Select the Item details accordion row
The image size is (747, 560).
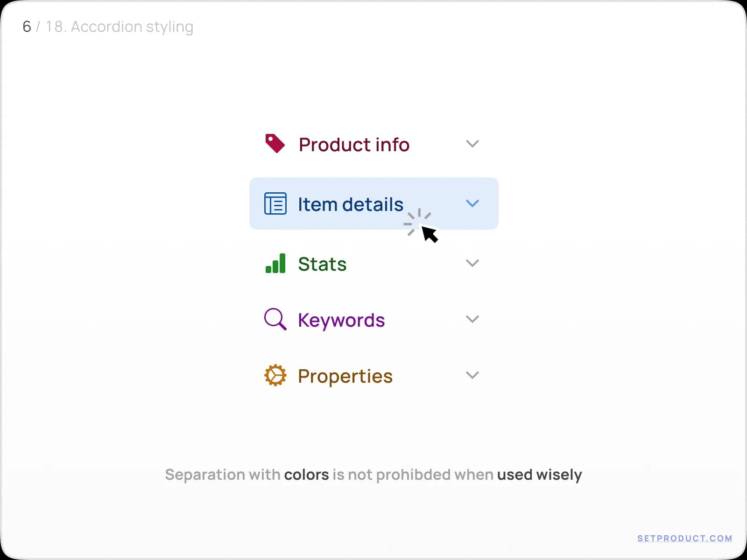(373, 203)
